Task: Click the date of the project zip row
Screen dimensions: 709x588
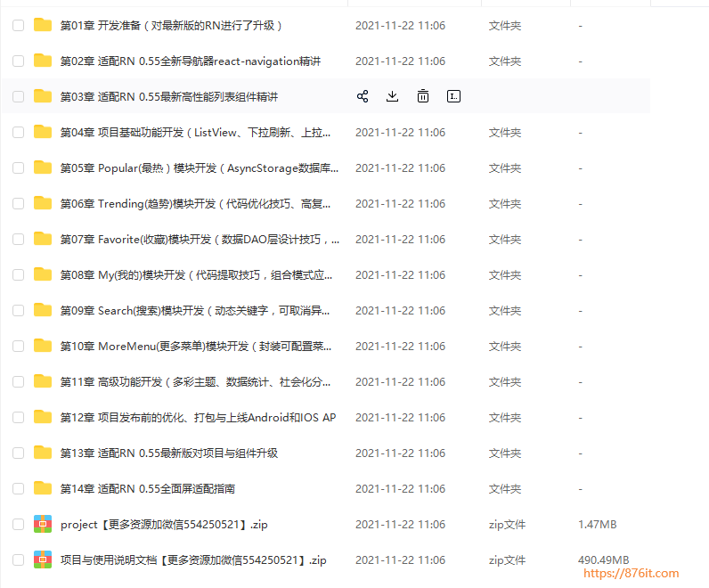Action: (x=400, y=525)
